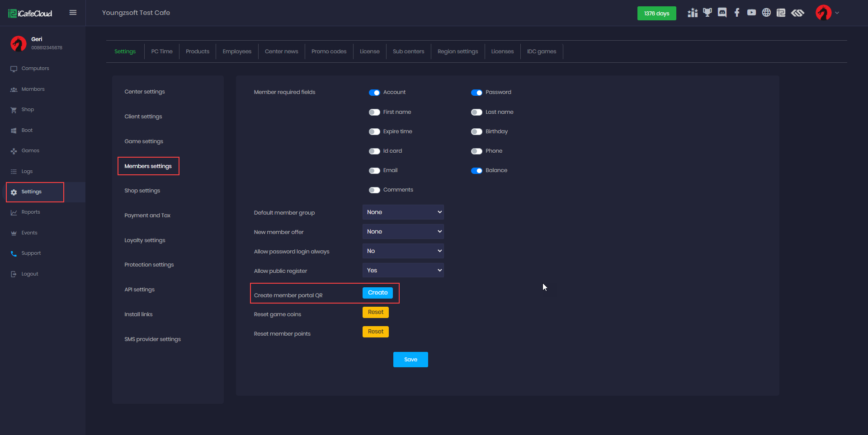The width and height of the screenshot is (868, 435).
Task: Turn off the Balance required toggle
Action: click(x=476, y=171)
